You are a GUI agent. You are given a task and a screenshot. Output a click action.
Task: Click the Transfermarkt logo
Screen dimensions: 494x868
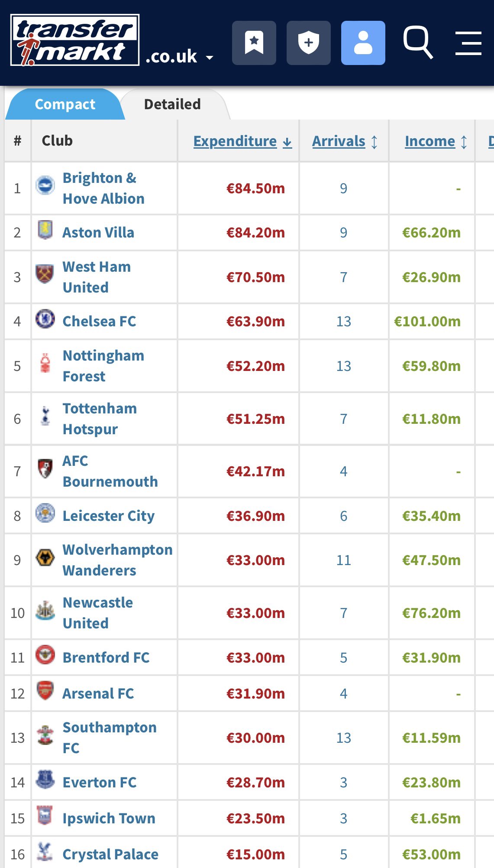tap(75, 40)
